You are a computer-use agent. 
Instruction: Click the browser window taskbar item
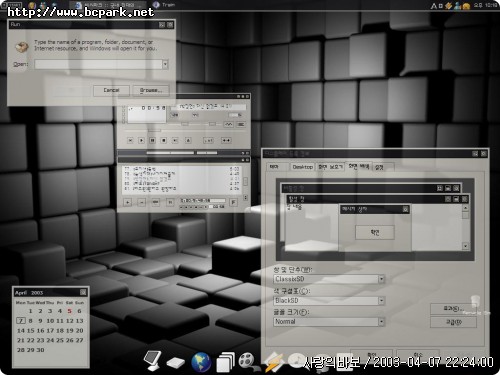click(107, 5)
